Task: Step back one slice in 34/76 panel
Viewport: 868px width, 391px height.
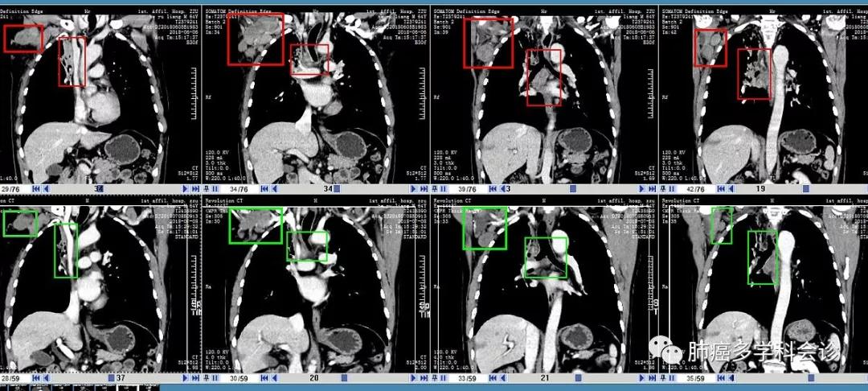Action: click(275, 189)
